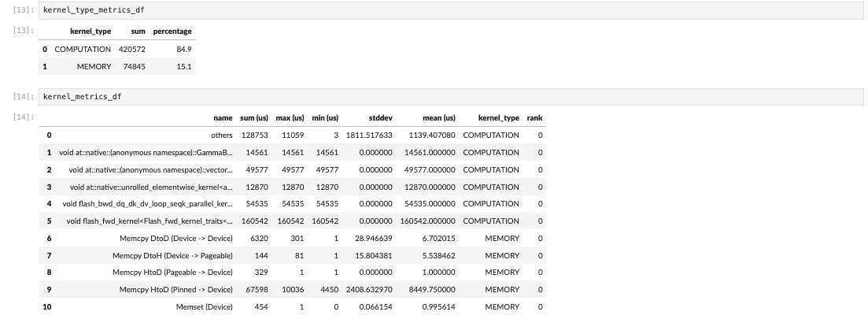Select the unrolled_elementwise_kernel name cell

(151, 187)
